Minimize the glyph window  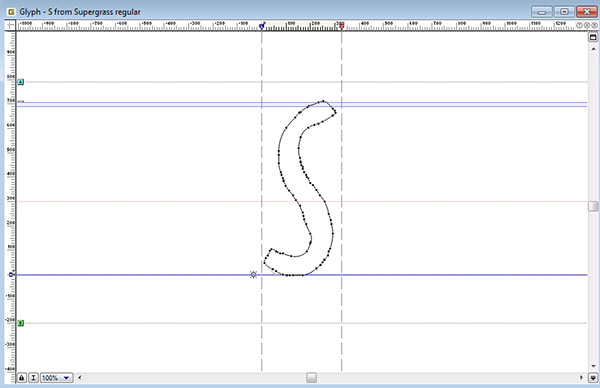click(542, 11)
